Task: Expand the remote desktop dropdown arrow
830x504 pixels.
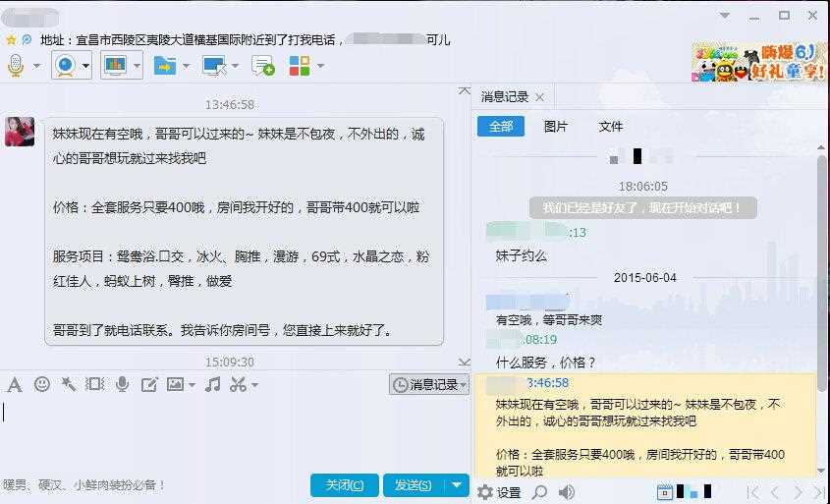Action: pyautogui.click(x=235, y=66)
